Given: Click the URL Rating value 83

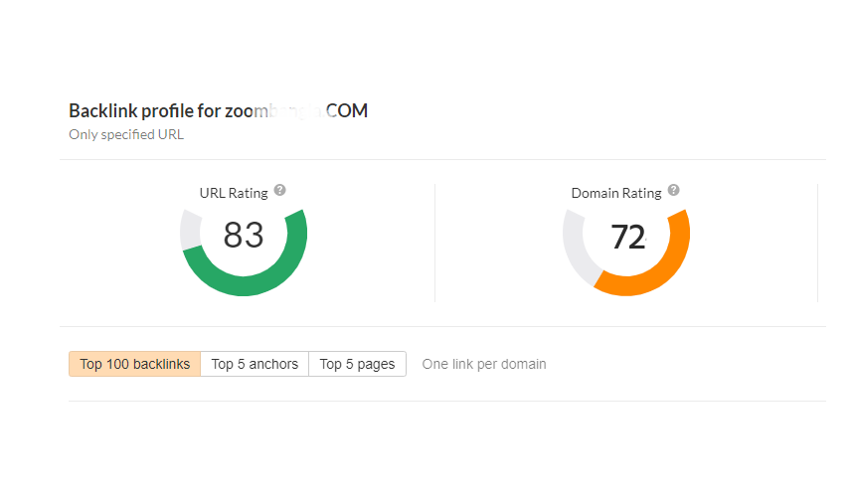Looking at the screenshot, I should pos(244,236).
